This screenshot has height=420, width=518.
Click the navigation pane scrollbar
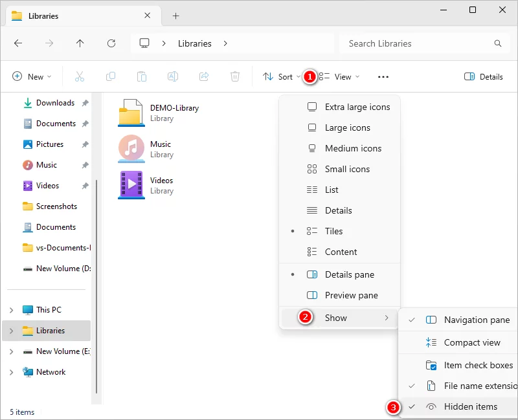pyautogui.click(x=96, y=286)
